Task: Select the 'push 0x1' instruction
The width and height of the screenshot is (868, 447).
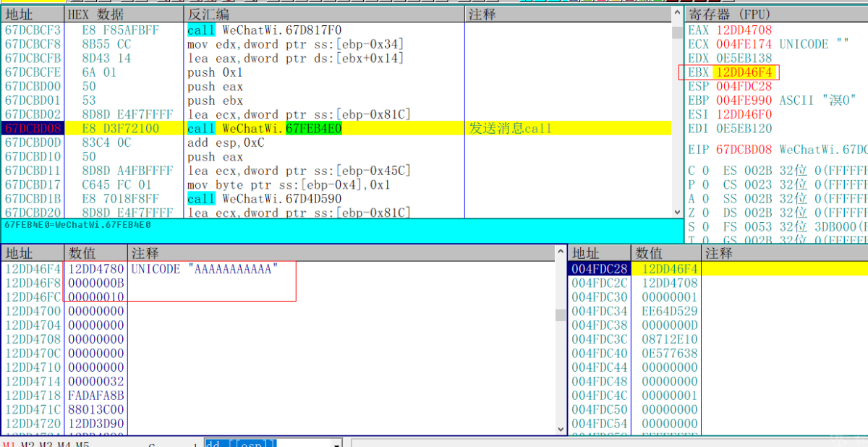Action: (x=215, y=72)
